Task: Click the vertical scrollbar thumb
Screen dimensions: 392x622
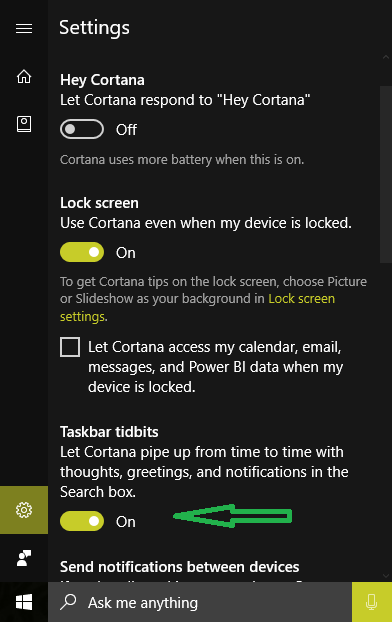Action: click(x=386, y=175)
